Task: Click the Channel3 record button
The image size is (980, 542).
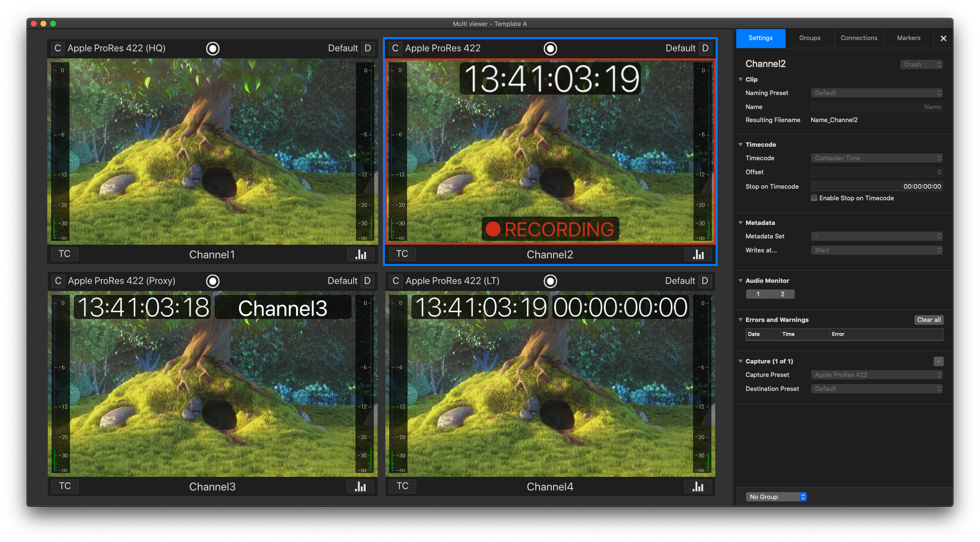Action: point(213,281)
